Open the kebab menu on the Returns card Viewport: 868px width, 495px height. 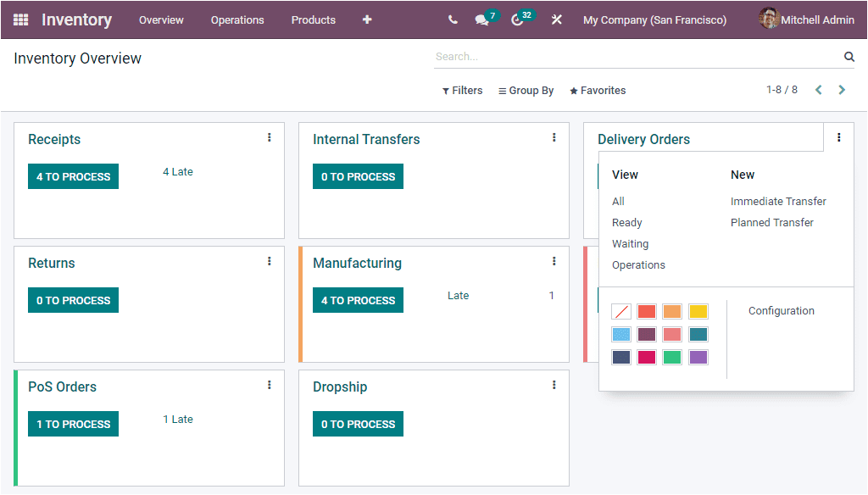pos(269,260)
